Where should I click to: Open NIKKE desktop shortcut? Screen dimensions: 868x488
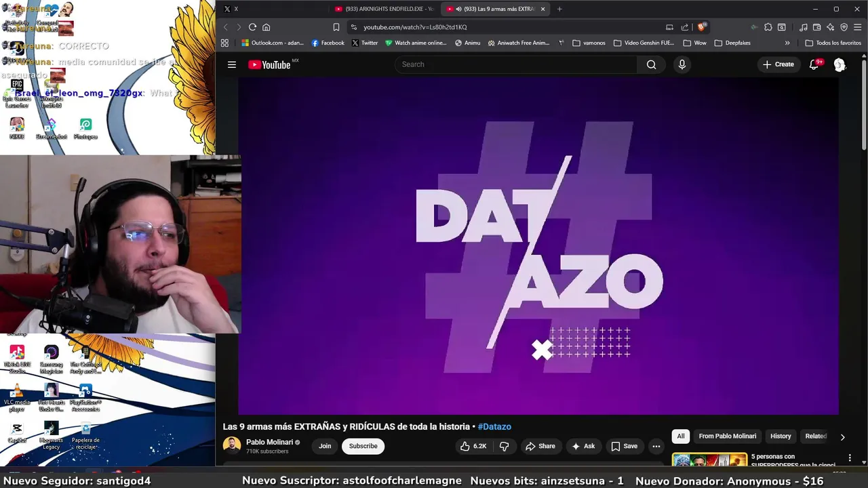17,128
